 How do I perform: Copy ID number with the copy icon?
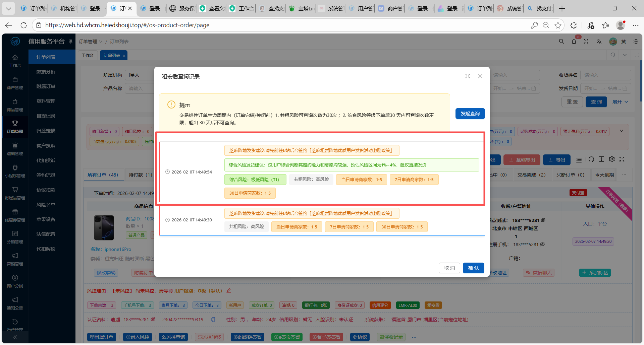click(x=213, y=320)
